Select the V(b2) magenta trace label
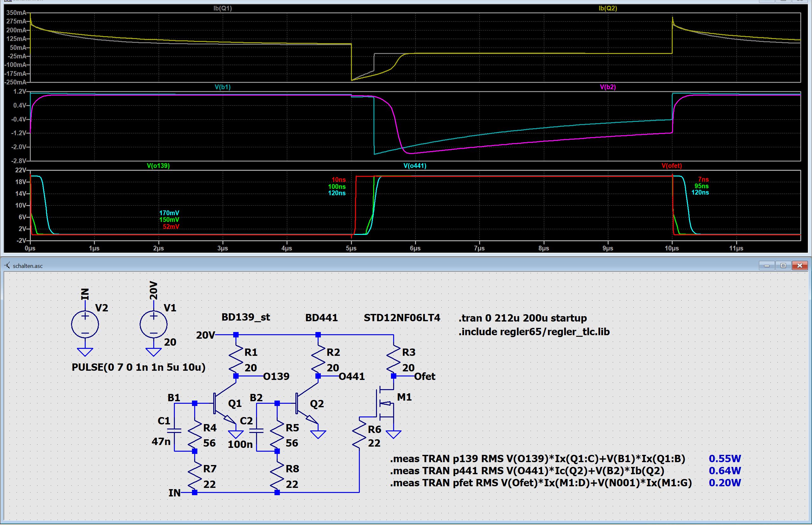This screenshot has width=812, height=525. pyautogui.click(x=608, y=87)
